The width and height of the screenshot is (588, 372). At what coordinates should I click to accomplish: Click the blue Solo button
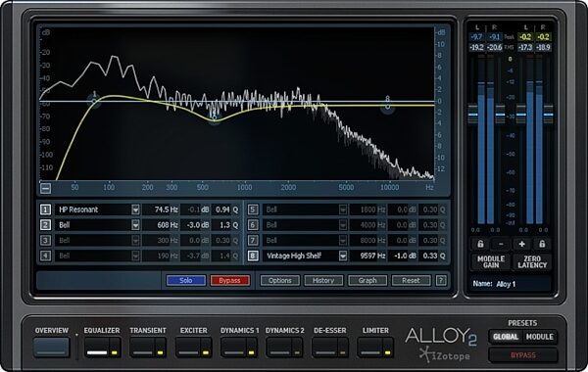click(186, 280)
